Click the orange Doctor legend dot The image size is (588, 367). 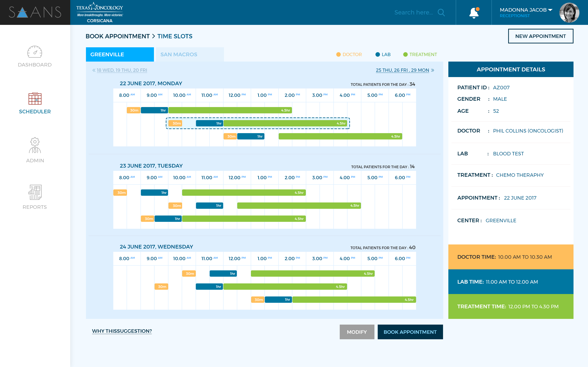pos(338,54)
